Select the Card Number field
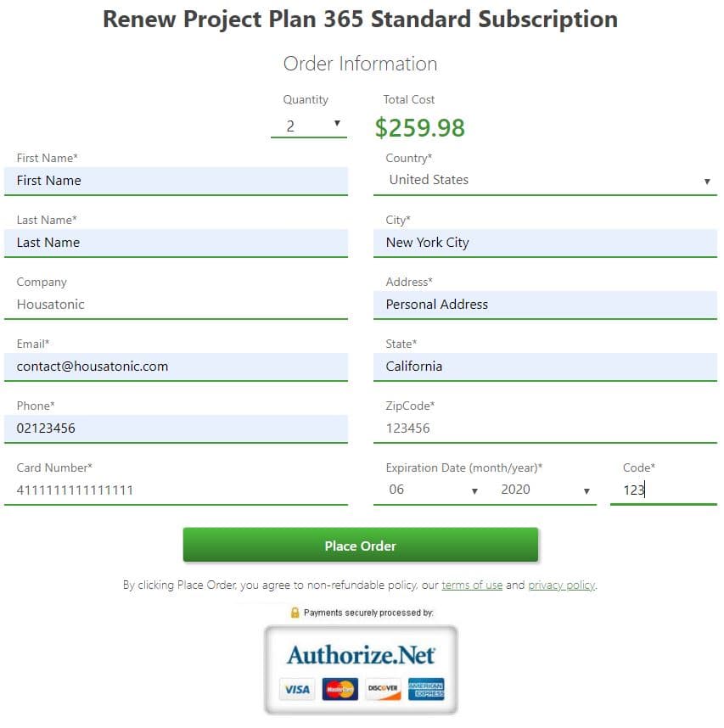 coord(176,490)
